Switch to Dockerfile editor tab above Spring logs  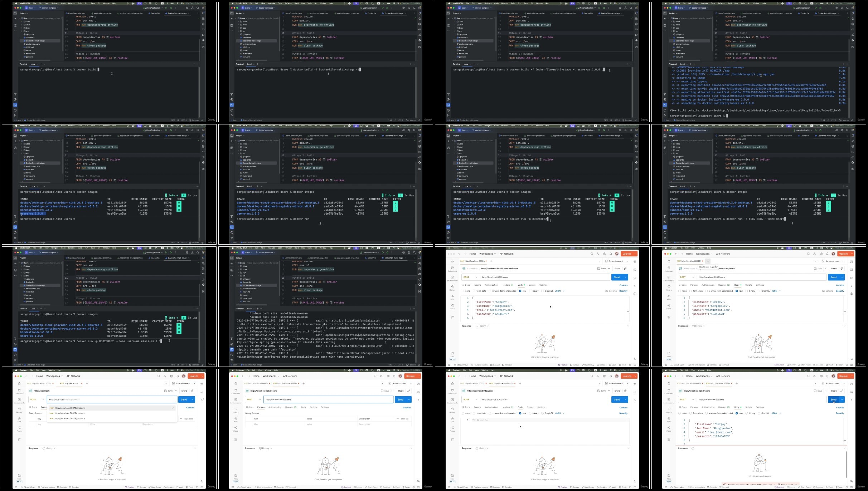point(371,258)
